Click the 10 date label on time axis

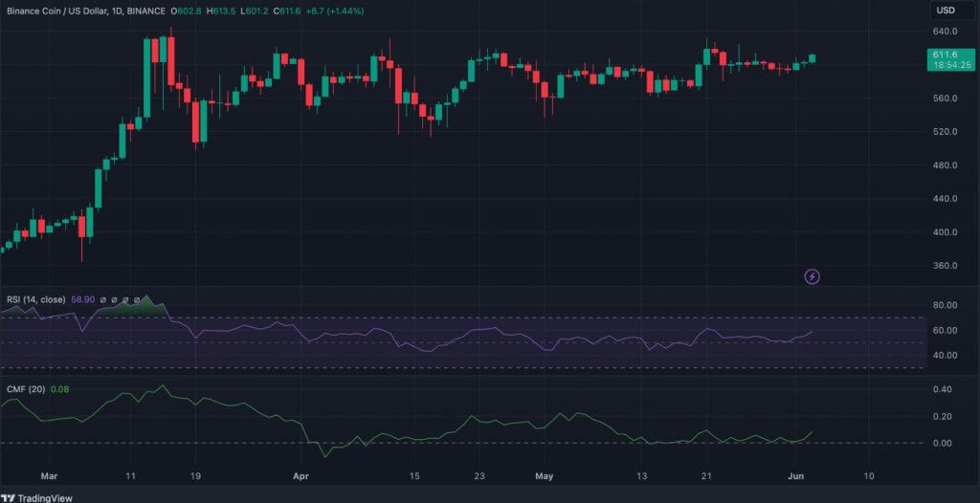coord(869,476)
